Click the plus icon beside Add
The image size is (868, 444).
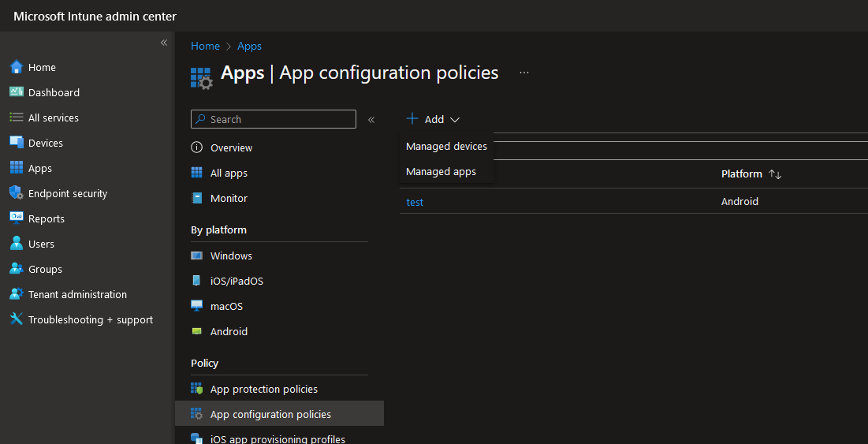coord(412,119)
